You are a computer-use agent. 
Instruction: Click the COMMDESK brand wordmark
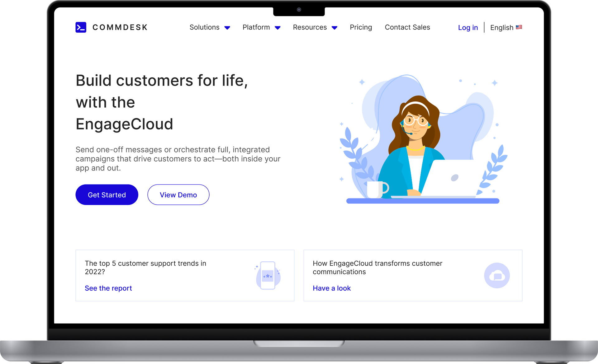[120, 27]
